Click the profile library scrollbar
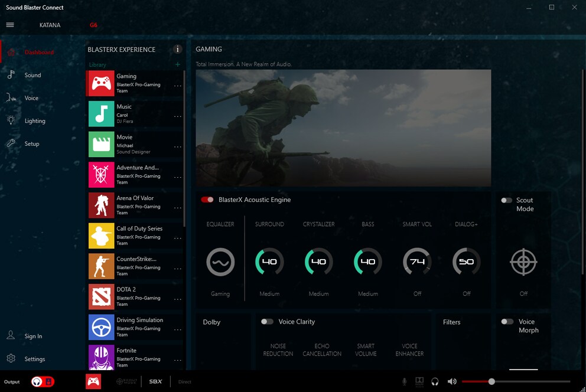This screenshot has height=392, width=586. (x=184, y=149)
